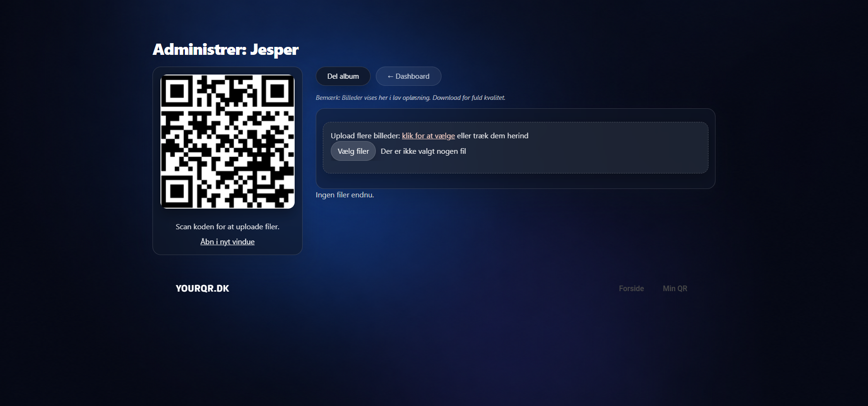
Task: Click 'Scan koden for at uploade filer.' text
Action: tap(228, 226)
